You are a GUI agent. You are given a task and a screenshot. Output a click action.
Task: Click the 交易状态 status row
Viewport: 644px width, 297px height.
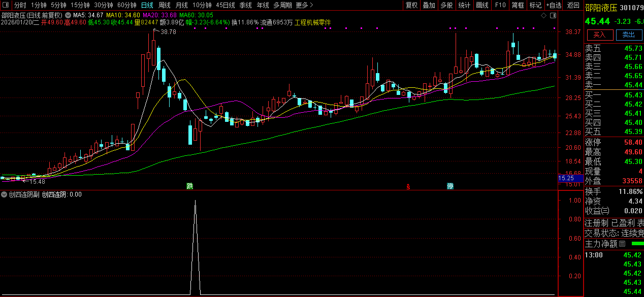coord(614,233)
